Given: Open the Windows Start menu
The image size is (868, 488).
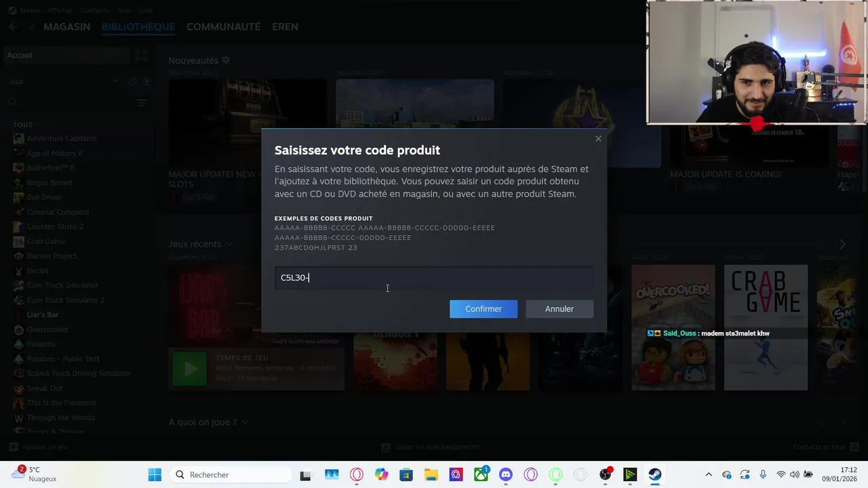Looking at the screenshot, I should [155, 474].
